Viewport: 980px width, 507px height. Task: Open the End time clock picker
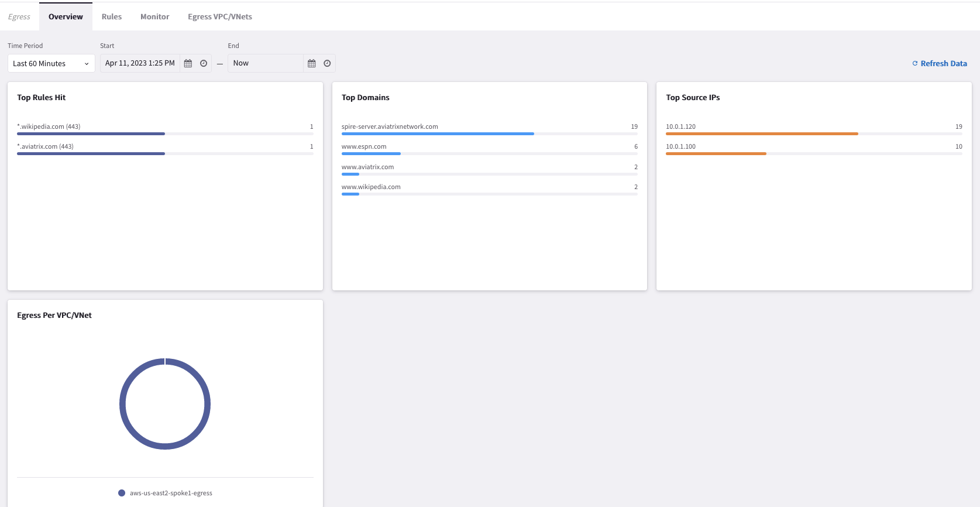(327, 63)
